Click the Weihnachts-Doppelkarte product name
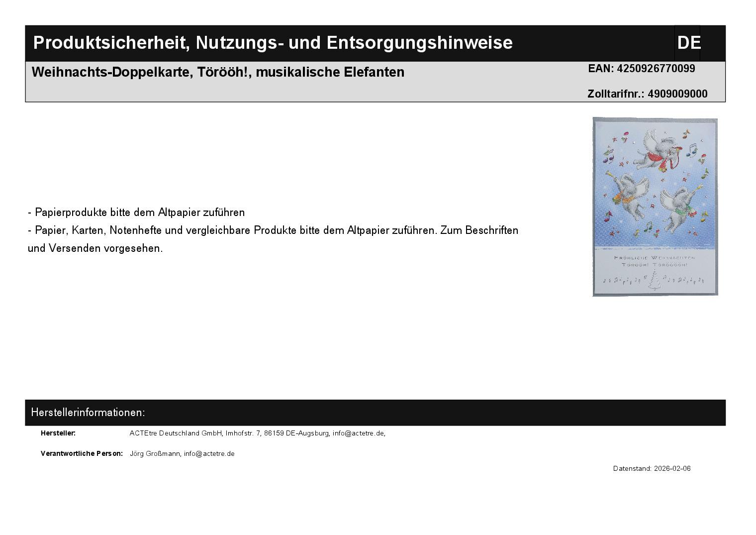This screenshot has width=756, height=535. coord(218,72)
